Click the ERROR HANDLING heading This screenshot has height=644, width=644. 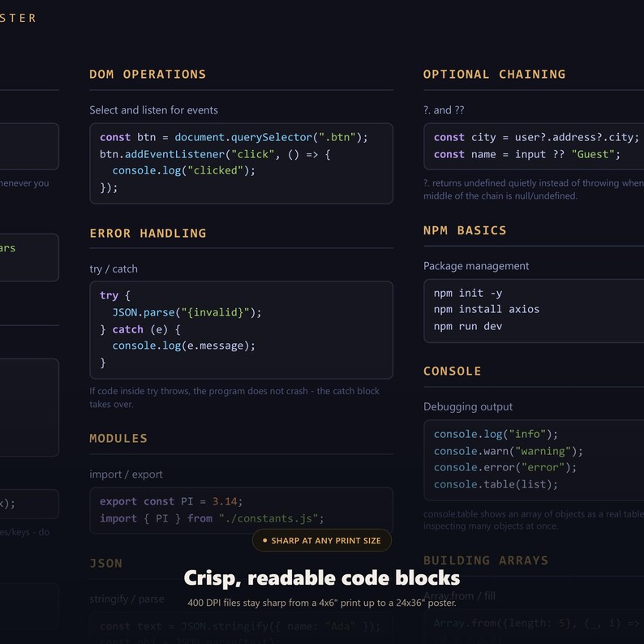(148, 234)
